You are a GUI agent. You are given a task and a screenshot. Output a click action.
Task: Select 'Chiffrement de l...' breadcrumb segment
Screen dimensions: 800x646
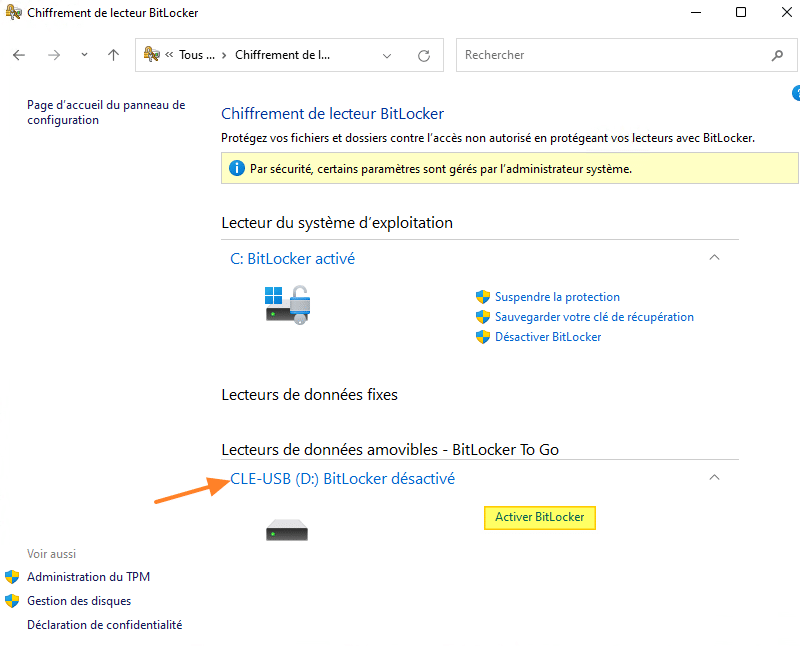pos(282,55)
